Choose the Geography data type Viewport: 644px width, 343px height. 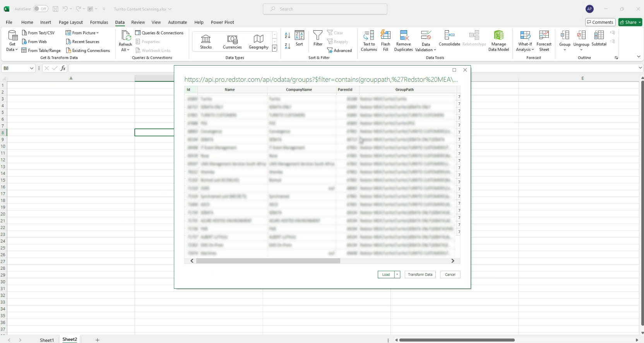(259, 41)
